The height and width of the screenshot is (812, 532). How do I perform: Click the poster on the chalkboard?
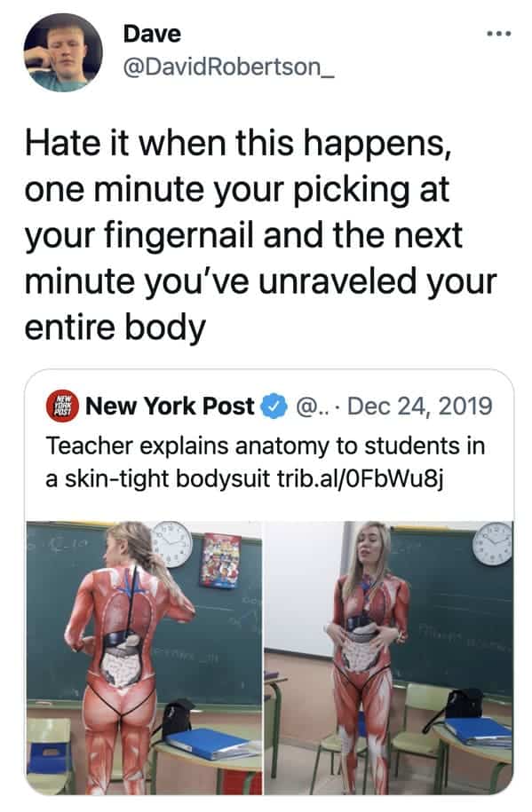click(221, 560)
